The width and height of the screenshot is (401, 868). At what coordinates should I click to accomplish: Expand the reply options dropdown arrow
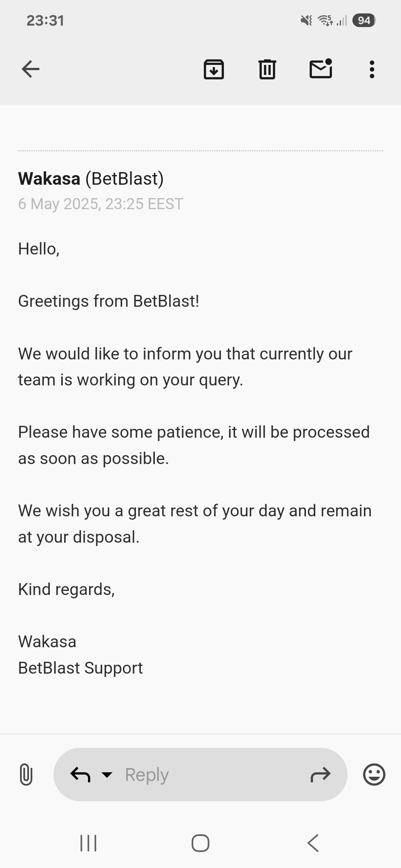[x=107, y=775]
